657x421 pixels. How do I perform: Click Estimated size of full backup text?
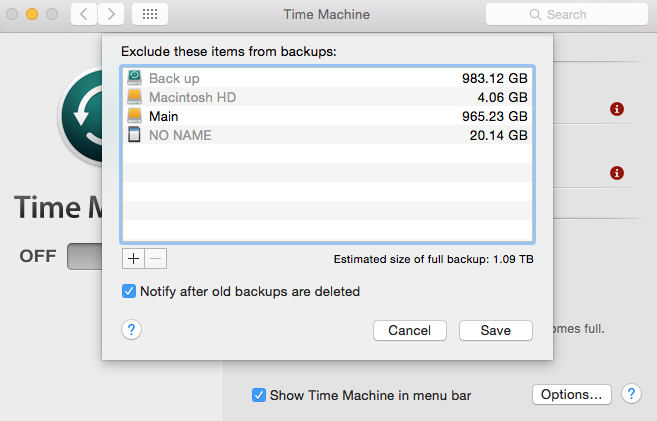[433, 259]
